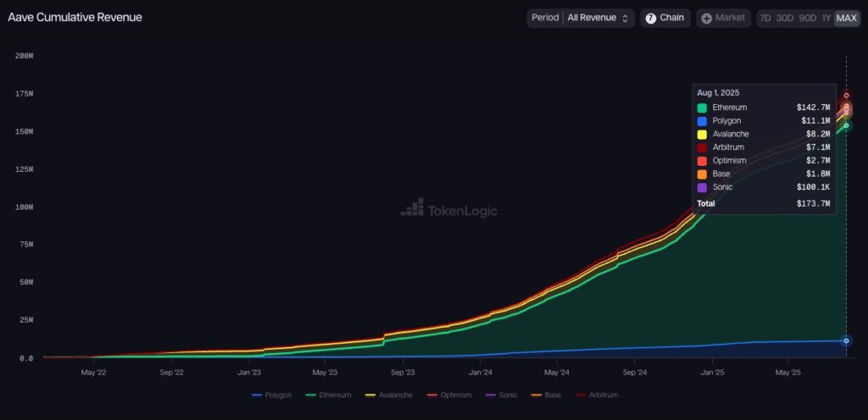Click the plus icon beside Market
The width and height of the screenshot is (868, 420).
(x=706, y=19)
